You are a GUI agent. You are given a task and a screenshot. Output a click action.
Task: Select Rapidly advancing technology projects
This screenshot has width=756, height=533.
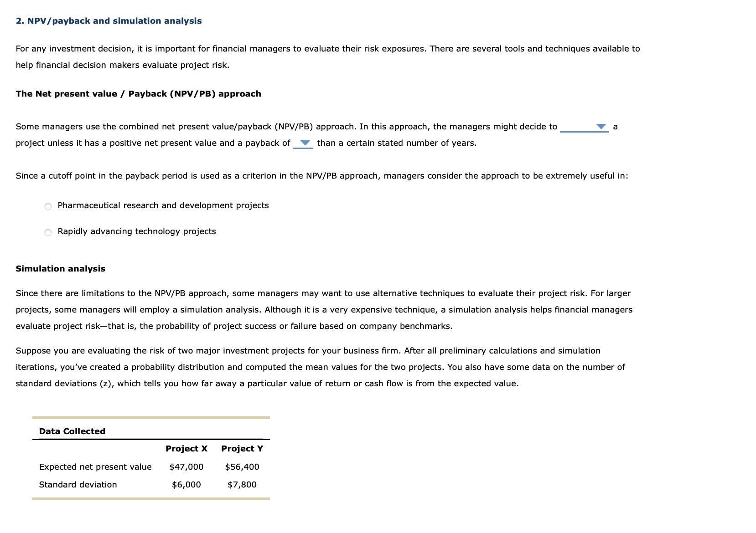click(x=136, y=231)
